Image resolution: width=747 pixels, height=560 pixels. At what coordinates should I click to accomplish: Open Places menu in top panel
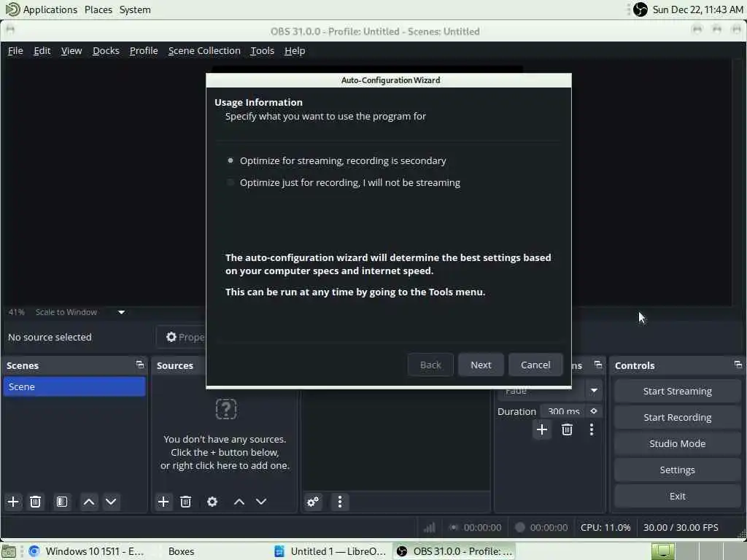coord(98,9)
